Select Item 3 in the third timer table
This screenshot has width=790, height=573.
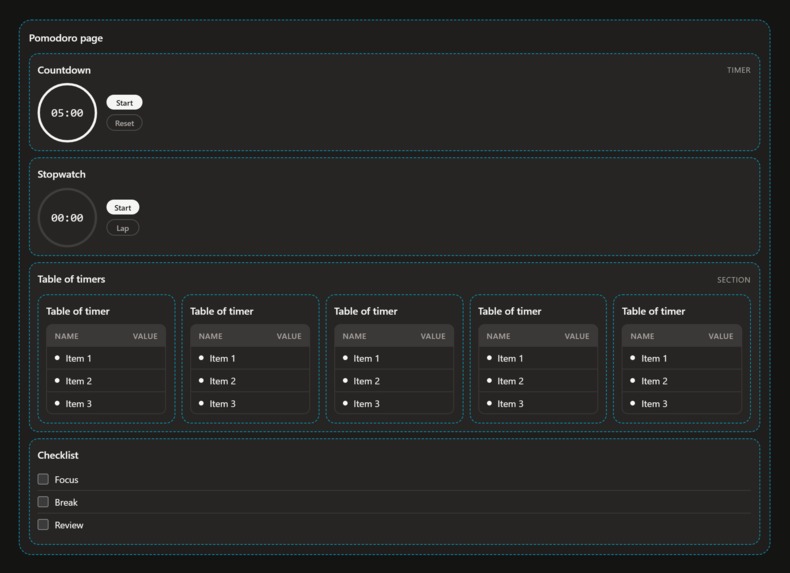394,404
